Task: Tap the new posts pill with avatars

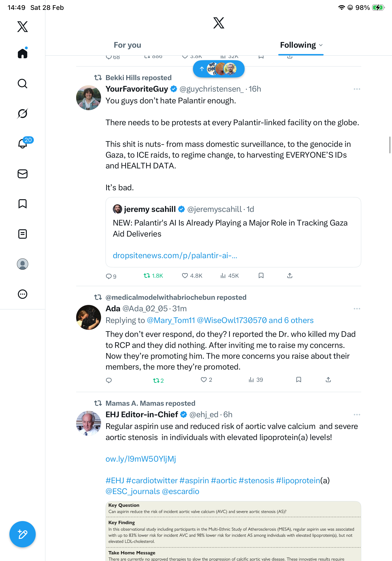Action: click(x=219, y=69)
